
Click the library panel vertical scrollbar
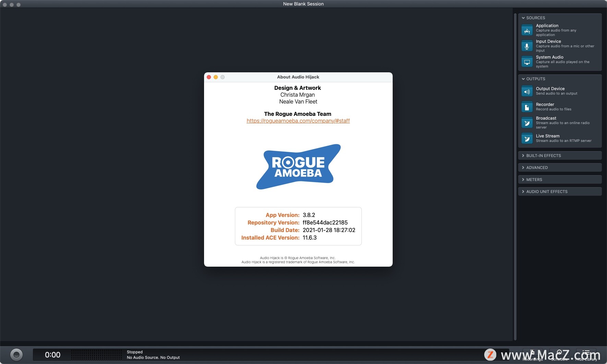pos(515,177)
